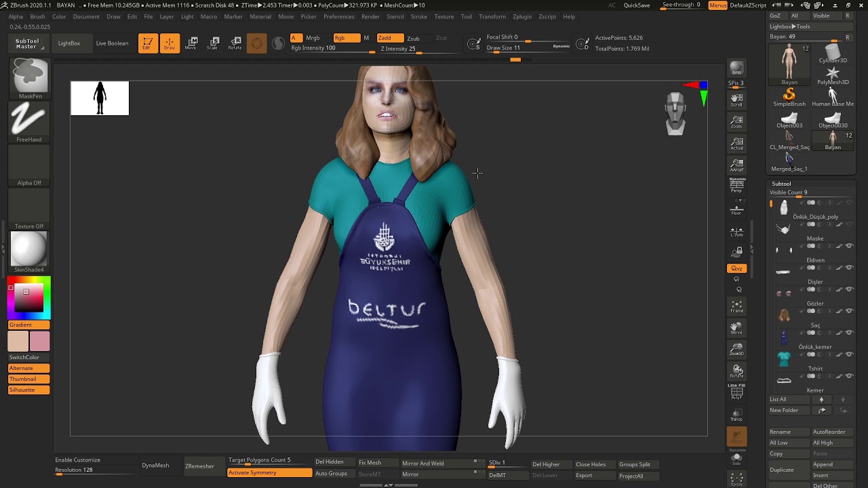Open the FreeHand stroke picker
The width and height of the screenshot is (868, 488).
click(x=29, y=123)
